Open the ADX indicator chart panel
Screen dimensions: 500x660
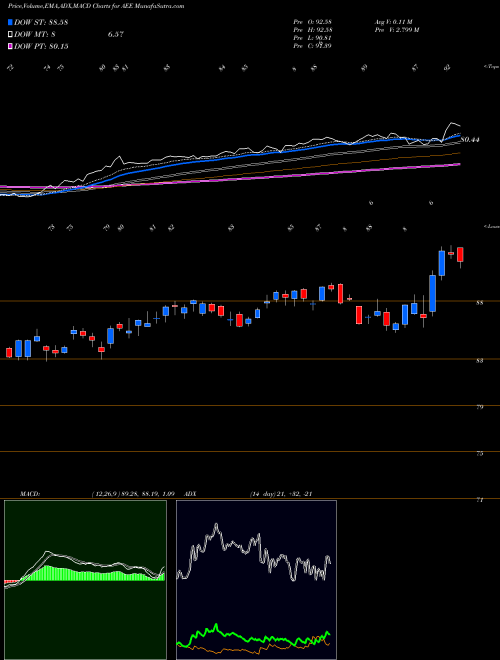pyautogui.click(x=256, y=580)
